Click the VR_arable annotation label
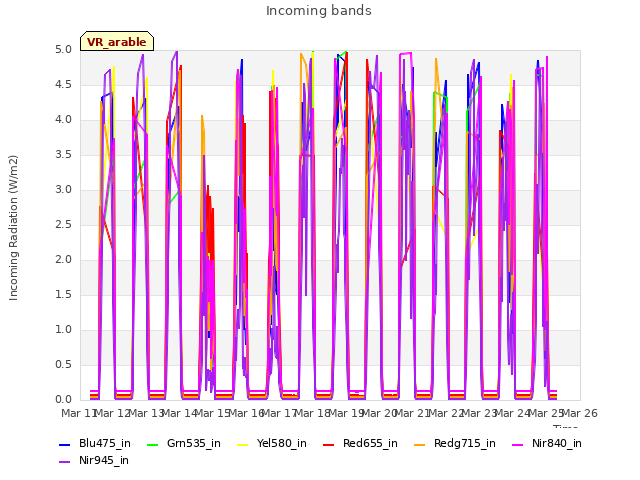This screenshot has height=480, width=640. pyautogui.click(x=117, y=42)
